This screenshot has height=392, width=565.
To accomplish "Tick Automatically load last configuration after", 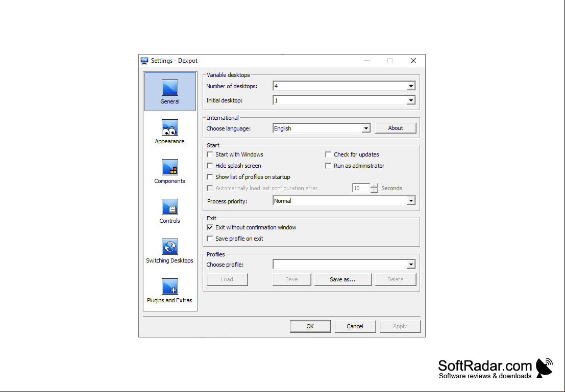I will [210, 188].
